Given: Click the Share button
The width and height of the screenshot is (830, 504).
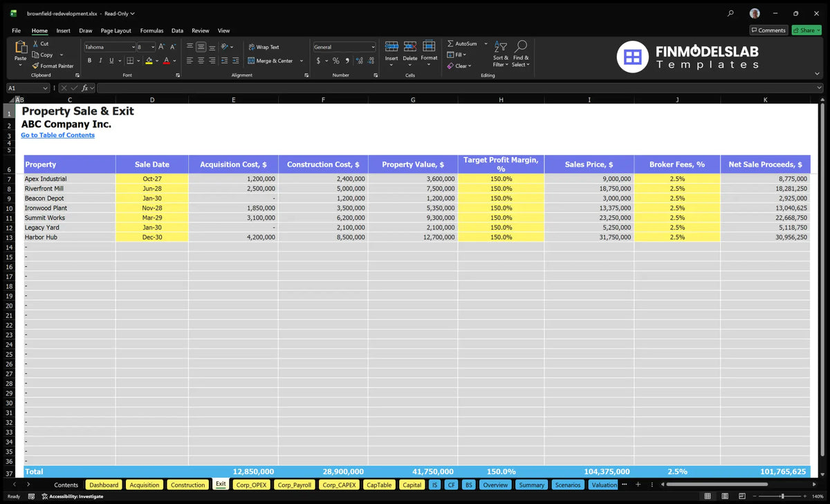Looking at the screenshot, I should (x=806, y=30).
